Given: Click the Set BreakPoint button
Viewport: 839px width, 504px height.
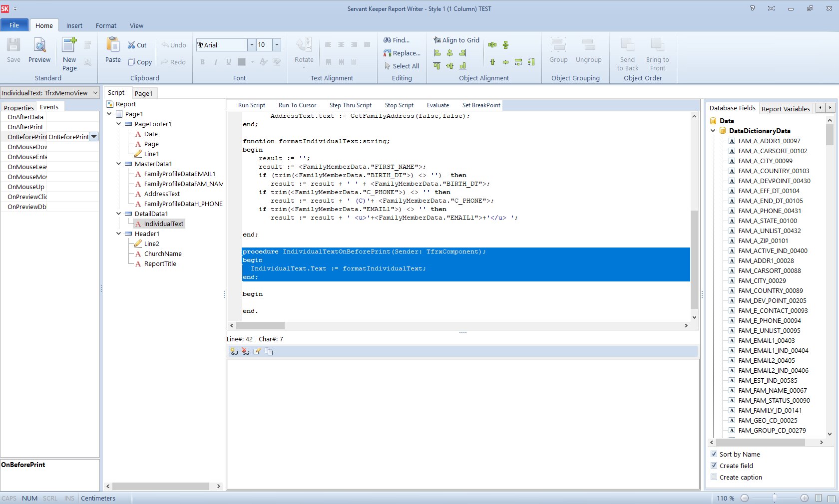Looking at the screenshot, I should click(x=480, y=105).
